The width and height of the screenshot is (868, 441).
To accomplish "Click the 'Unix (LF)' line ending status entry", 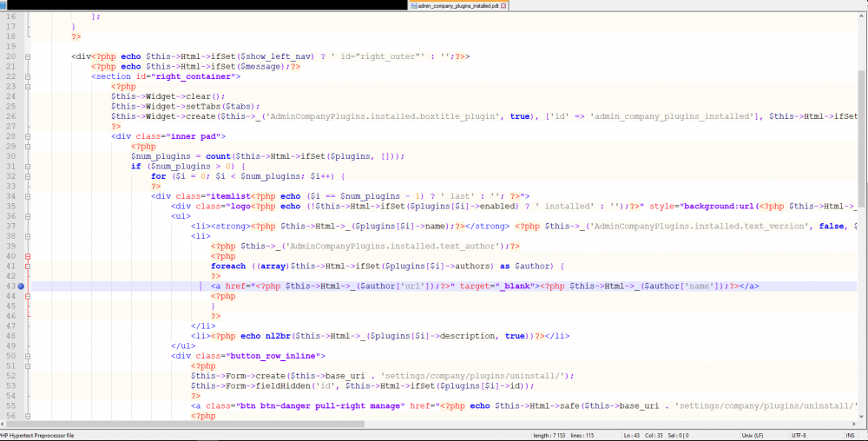I will (x=752, y=436).
